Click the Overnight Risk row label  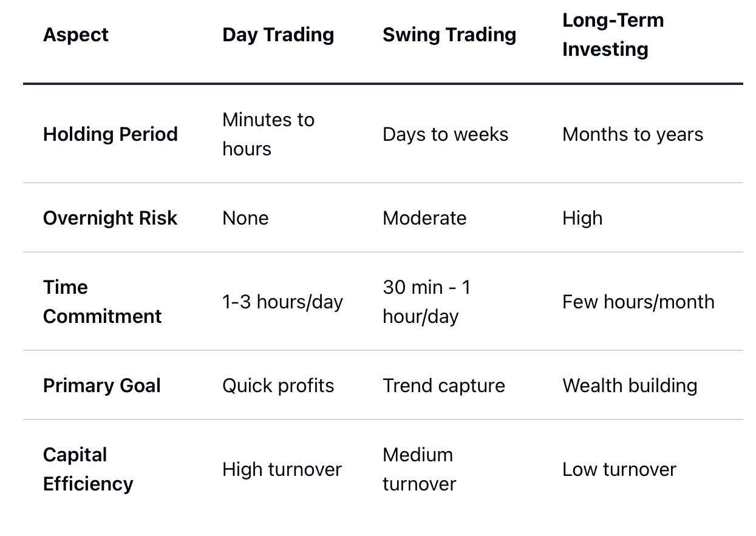click(110, 218)
